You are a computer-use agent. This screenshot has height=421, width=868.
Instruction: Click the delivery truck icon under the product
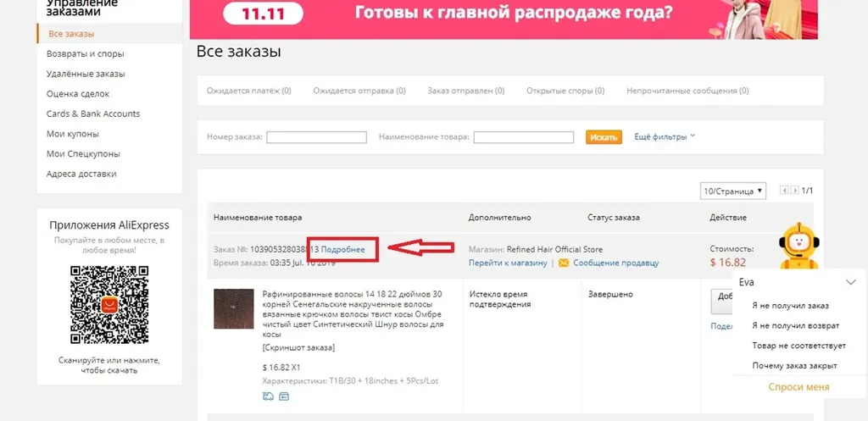[268, 396]
